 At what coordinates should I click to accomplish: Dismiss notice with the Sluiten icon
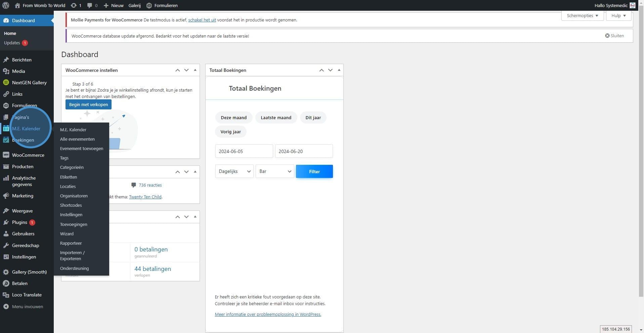point(607,36)
